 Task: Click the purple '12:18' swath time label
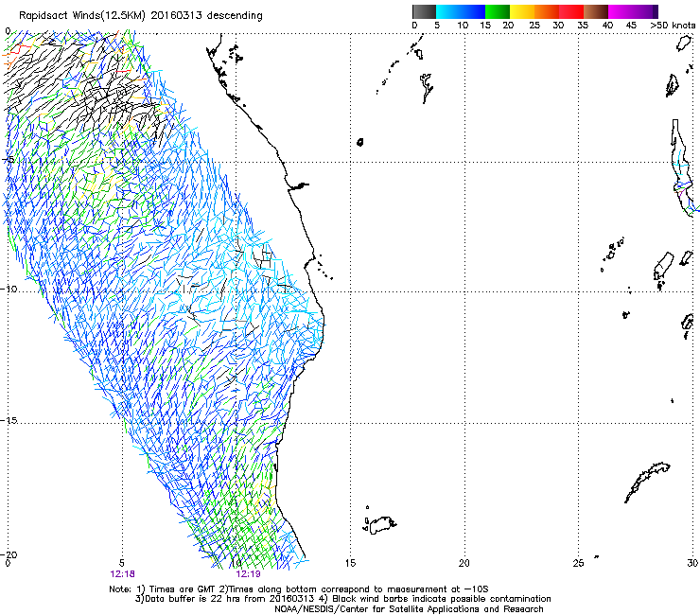pyautogui.click(x=122, y=573)
